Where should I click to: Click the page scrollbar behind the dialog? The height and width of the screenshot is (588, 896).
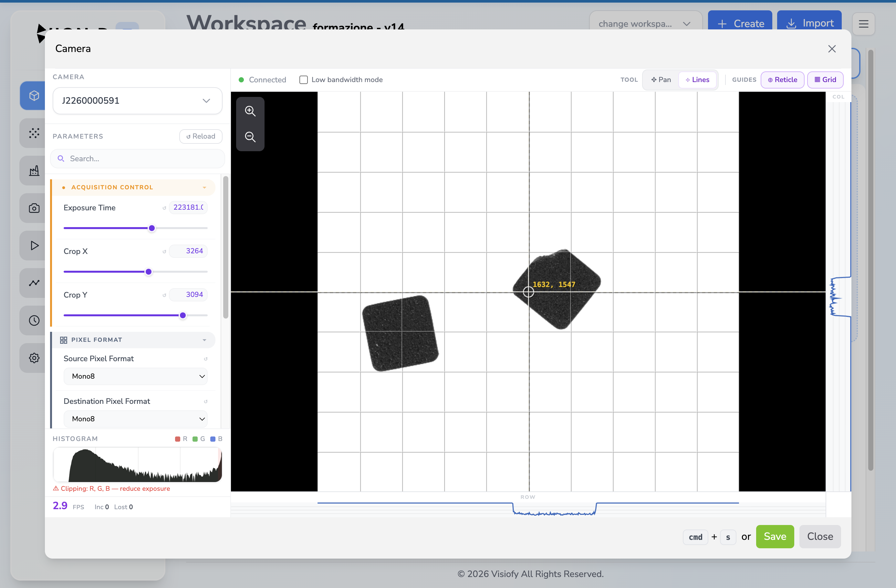click(x=870, y=260)
